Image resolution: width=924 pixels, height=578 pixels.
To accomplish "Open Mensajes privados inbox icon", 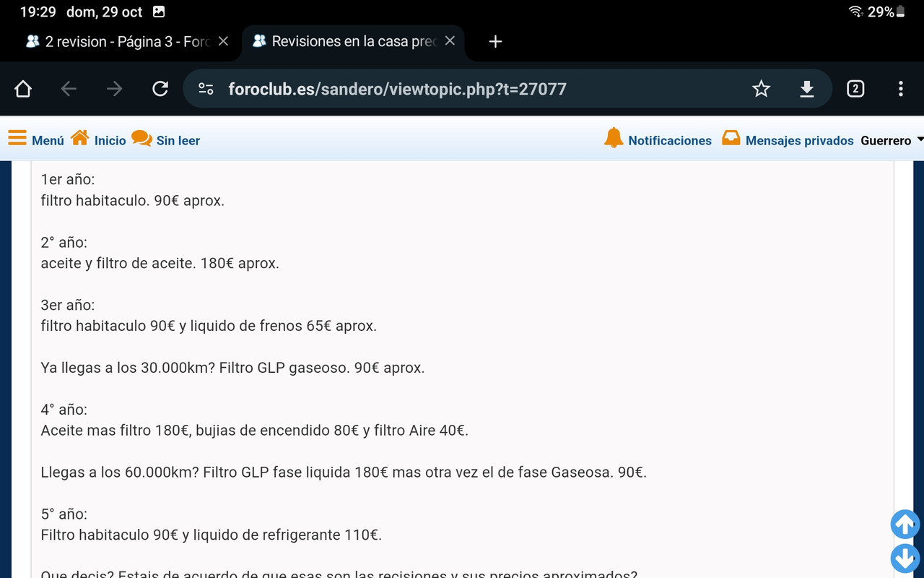I will (731, 139).
